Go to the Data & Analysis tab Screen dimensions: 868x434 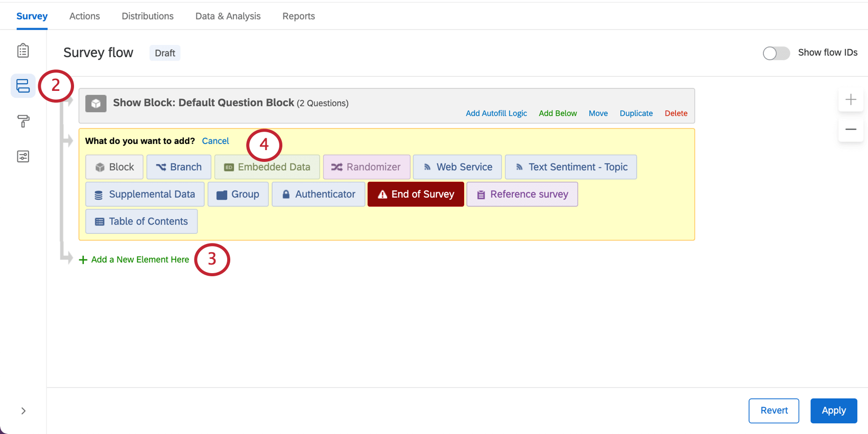pos(228,16)
